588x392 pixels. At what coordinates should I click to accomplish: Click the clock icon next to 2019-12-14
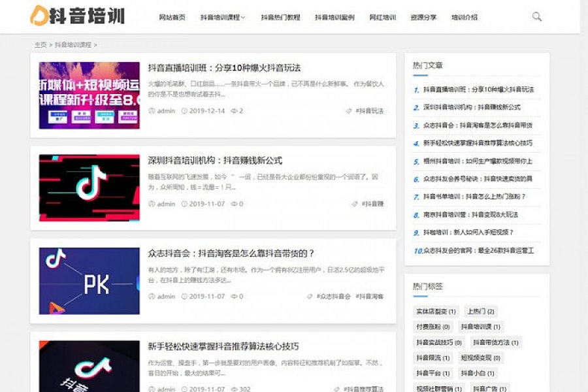[x=184, y=110]
